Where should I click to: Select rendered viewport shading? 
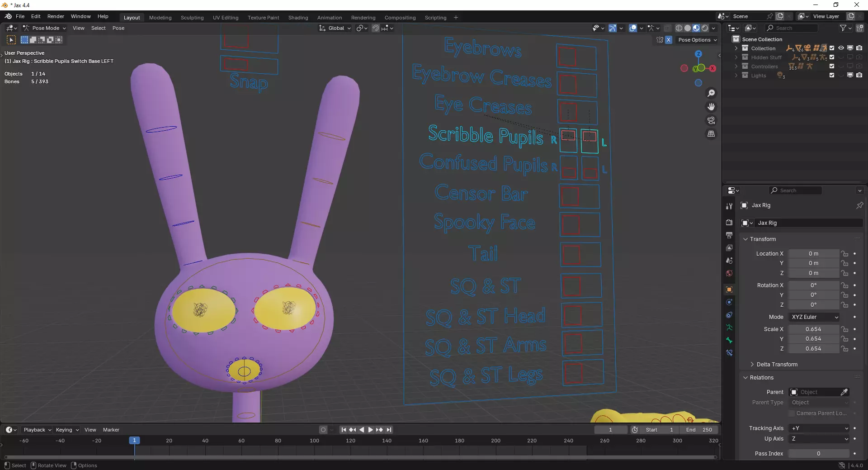point(705,28)
